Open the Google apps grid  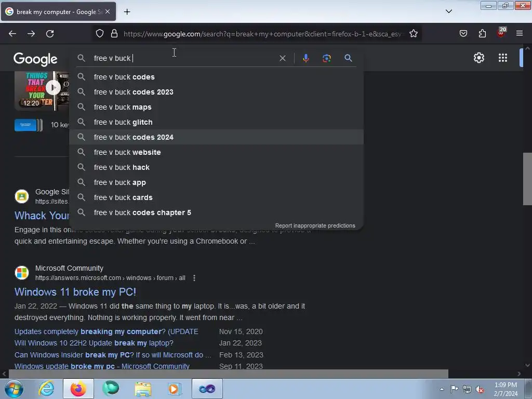[x=503, y=58]
